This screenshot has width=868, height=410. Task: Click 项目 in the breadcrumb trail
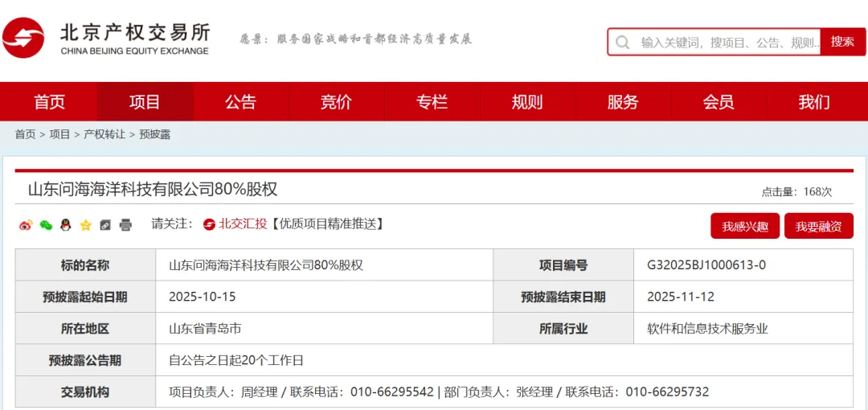[60, 134]
